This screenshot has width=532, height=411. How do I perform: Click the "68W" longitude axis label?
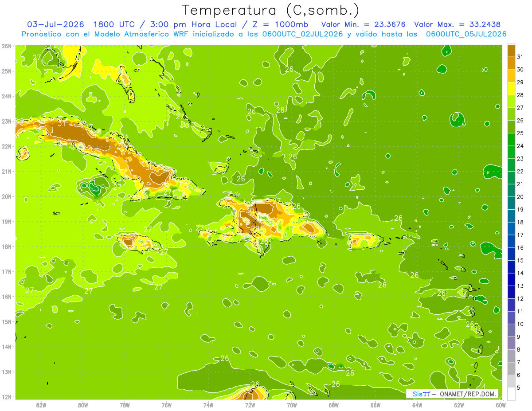coord(334,405)
